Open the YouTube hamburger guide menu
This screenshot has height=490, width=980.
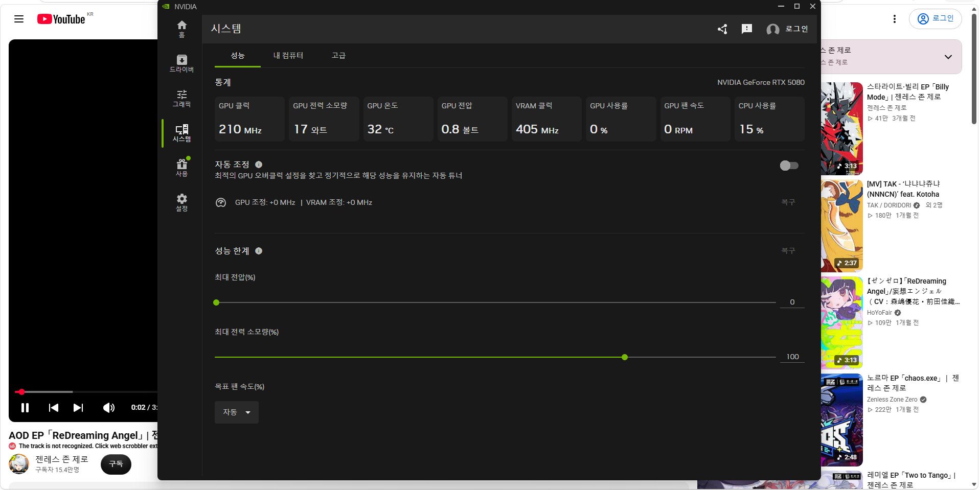pyautogui.click(x=19, y=19)
